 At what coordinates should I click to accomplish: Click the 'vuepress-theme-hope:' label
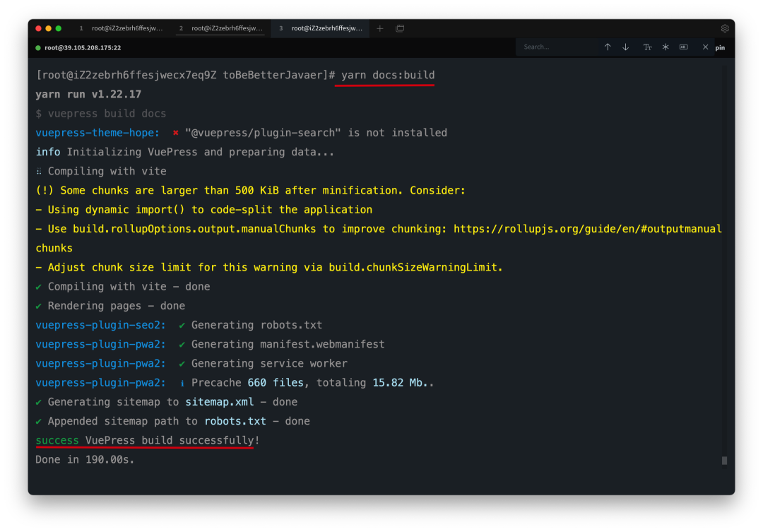[97, 133]
